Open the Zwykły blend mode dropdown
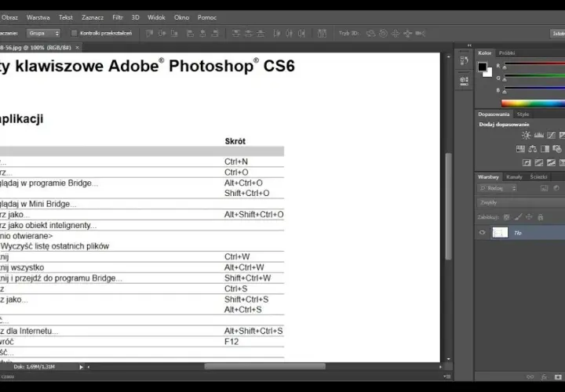The image size is (565, 392). [x=521, y=202]
